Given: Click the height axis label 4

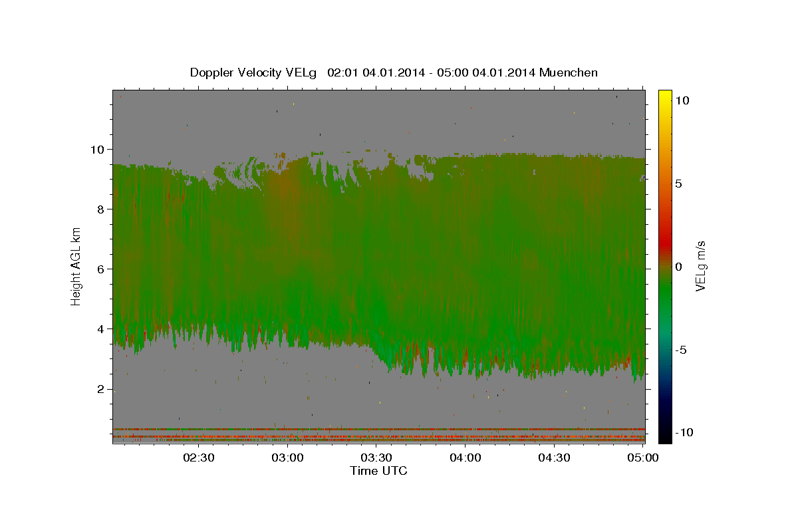Looking at the screenshot, I should (102, 329).
